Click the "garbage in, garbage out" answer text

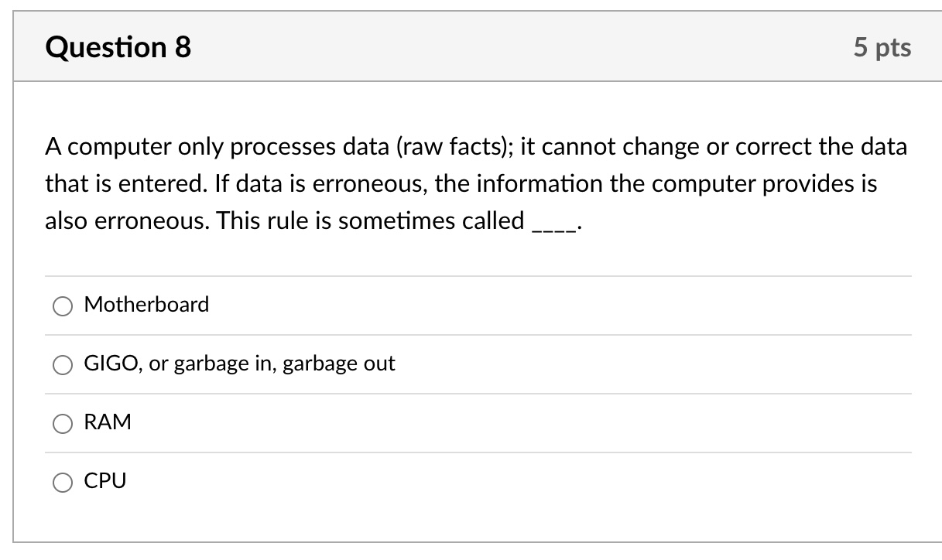[x=284, y=364]
